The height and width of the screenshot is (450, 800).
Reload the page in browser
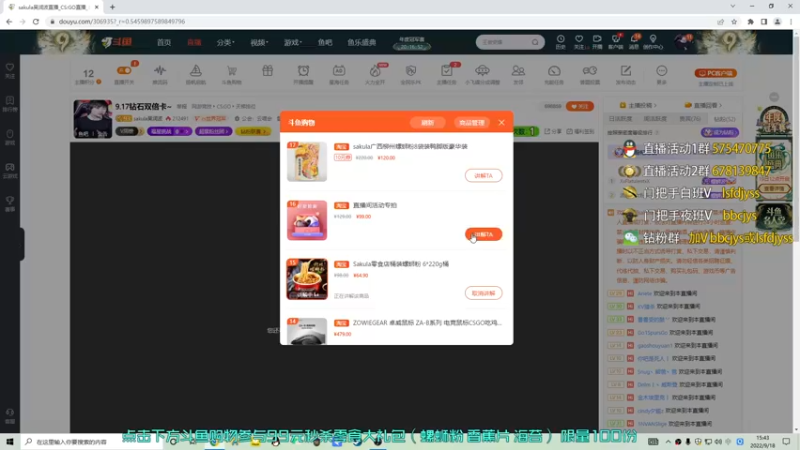click(36, 21)
